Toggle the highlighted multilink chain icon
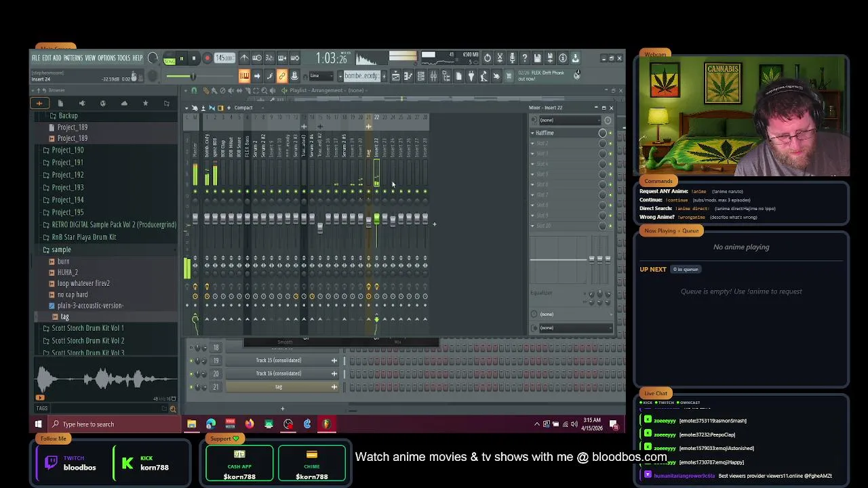Screen dimensions: 868x488 282,76
